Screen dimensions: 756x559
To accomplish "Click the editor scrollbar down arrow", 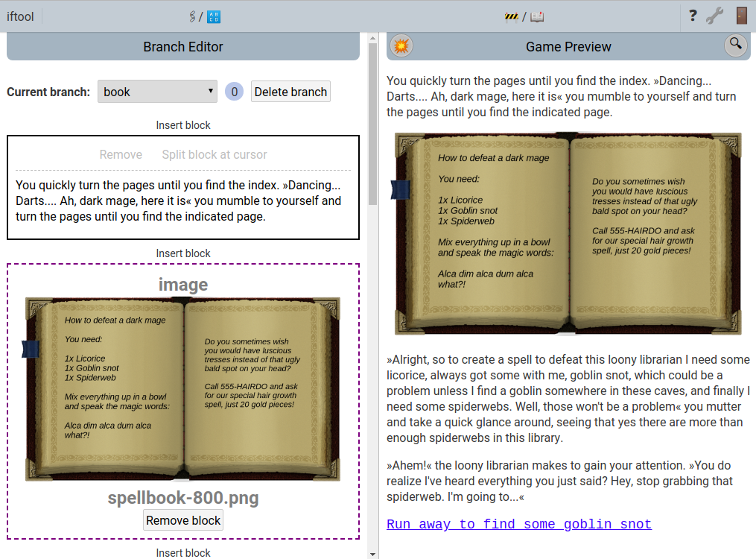I will pos(372,555).
